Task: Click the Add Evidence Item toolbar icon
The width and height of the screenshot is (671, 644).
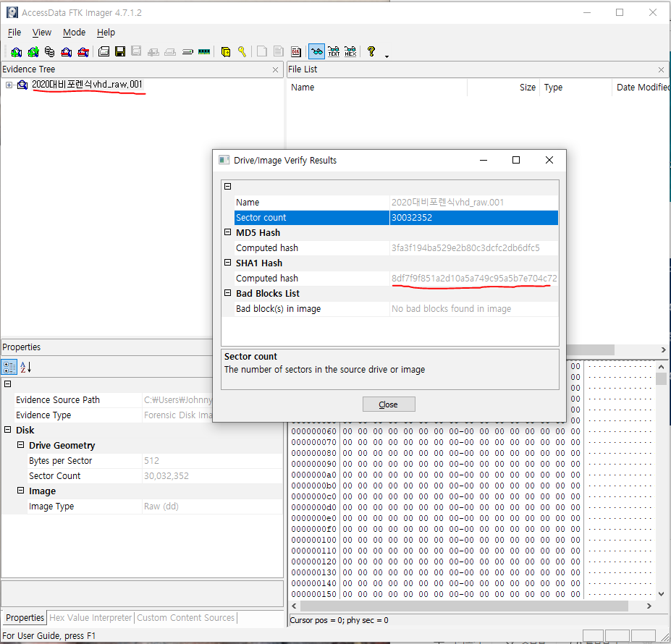Action: [x=16, y=52]
